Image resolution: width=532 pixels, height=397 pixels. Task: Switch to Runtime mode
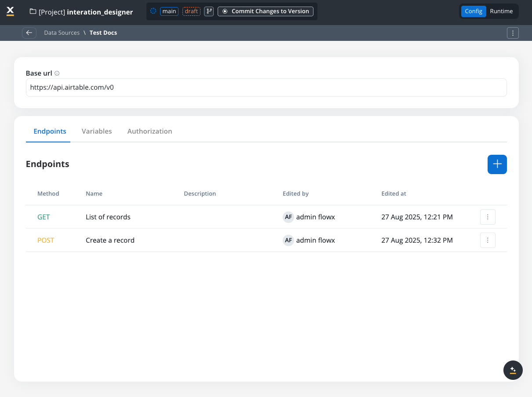tap(501, 11)
